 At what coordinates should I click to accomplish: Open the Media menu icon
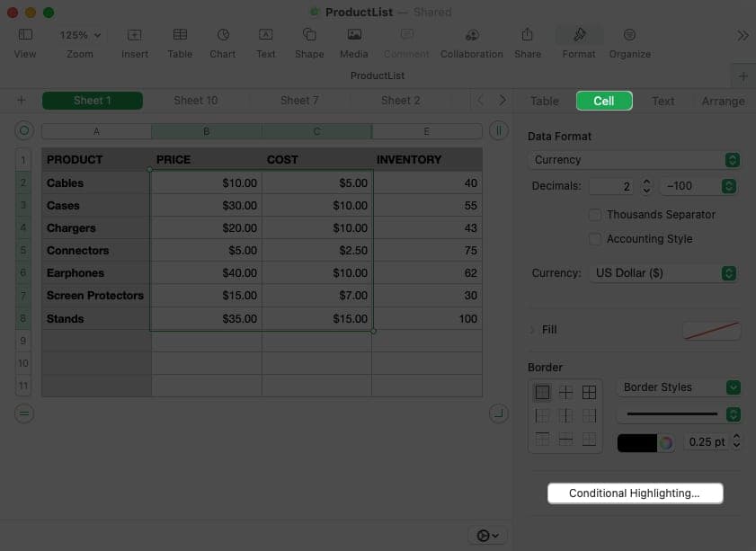354,35
